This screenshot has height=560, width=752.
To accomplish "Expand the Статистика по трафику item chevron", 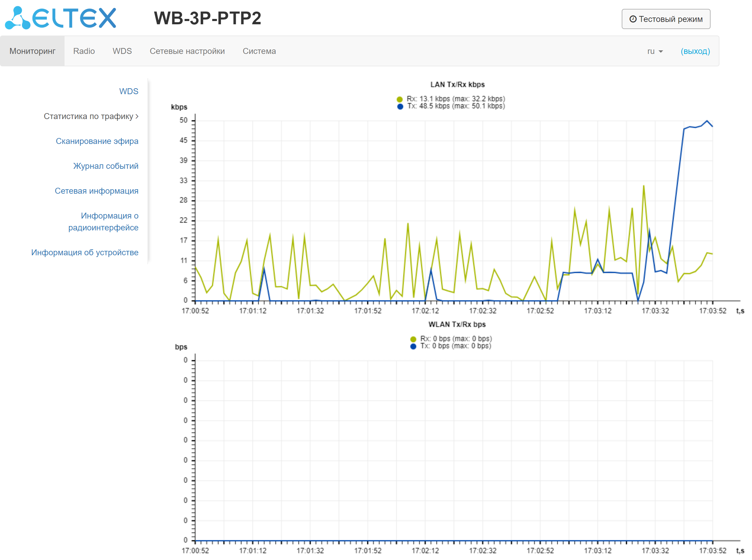I will tap(137, 116).
